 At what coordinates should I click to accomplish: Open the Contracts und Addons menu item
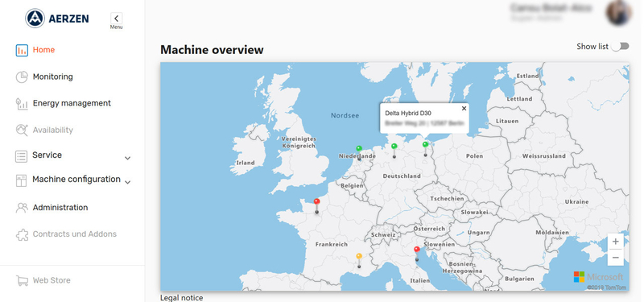tap(75, 234)
